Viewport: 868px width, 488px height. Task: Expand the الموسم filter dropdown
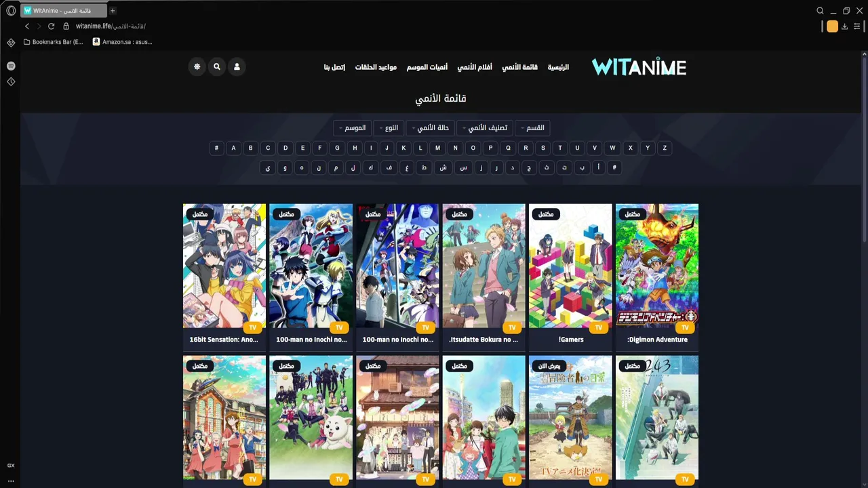[352, 128]
